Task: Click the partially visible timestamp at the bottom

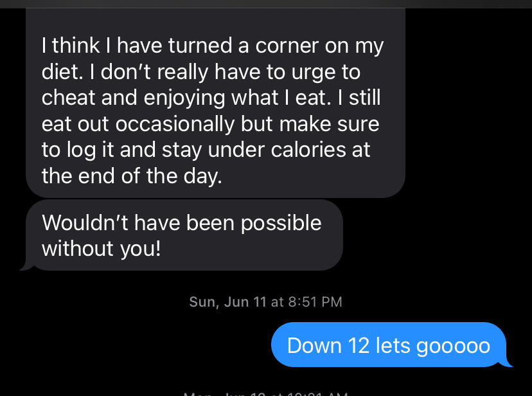Action: point(265,393)
